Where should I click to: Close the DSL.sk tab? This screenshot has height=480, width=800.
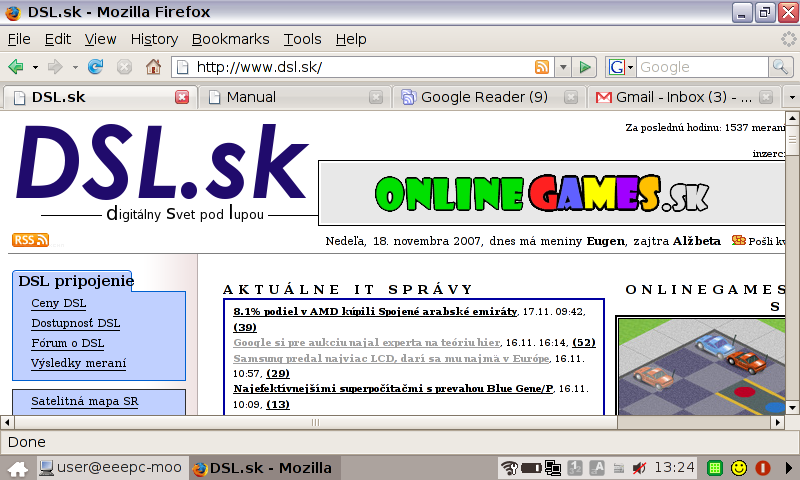[182, 97]
